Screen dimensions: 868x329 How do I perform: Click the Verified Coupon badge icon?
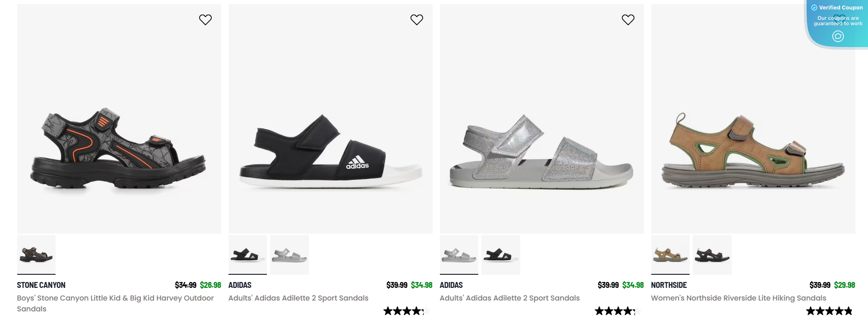pyautogui.click(x=814, y=8)
